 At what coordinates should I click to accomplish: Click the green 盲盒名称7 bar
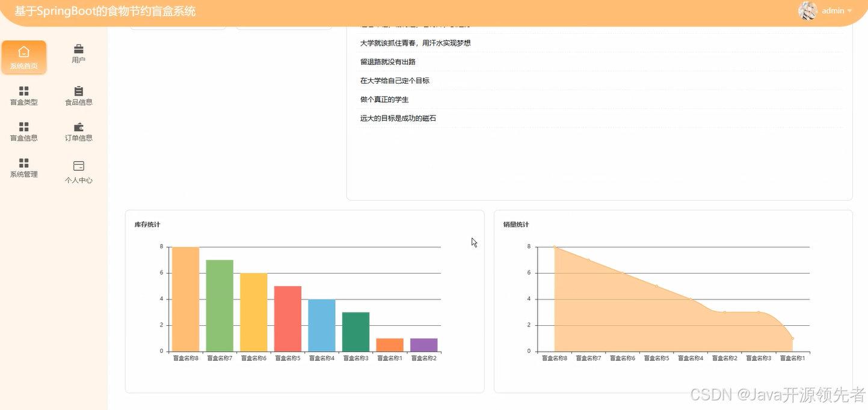click(x=220, y=306)
